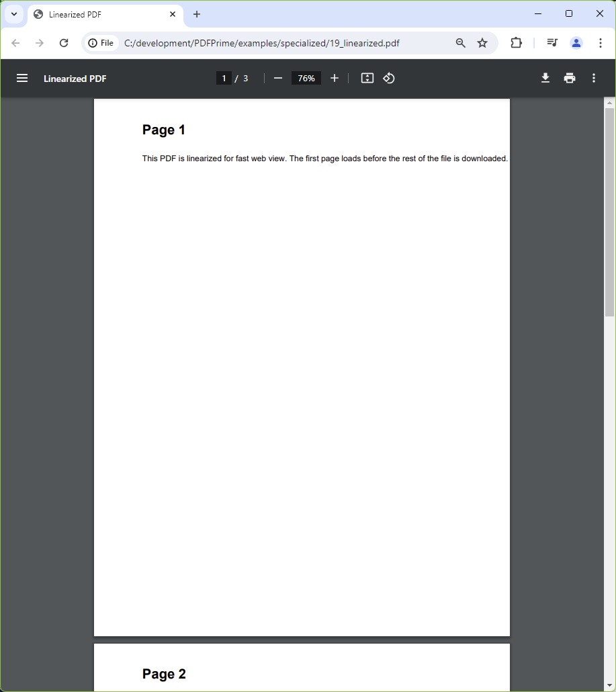Click the fit-to-page icon
The height and width of the screenshot is (692, 616).
pos(367,78)
